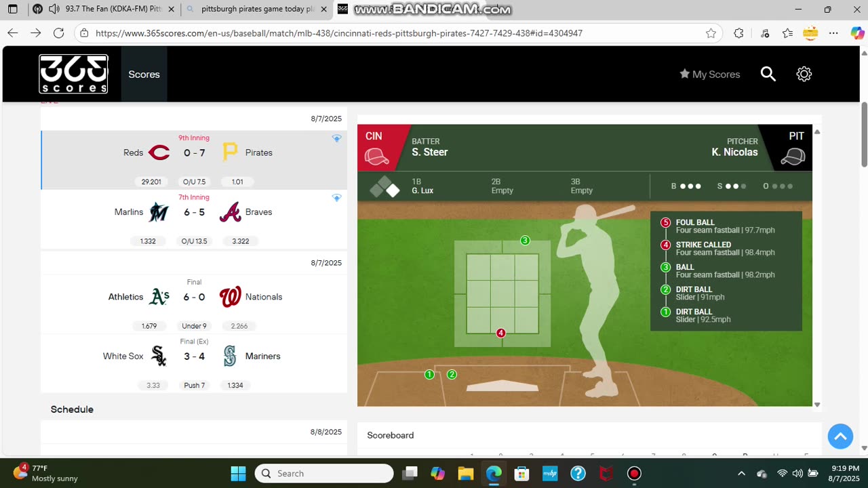
Task: Click pitch marker 2 near home plate
Action: 452,375
